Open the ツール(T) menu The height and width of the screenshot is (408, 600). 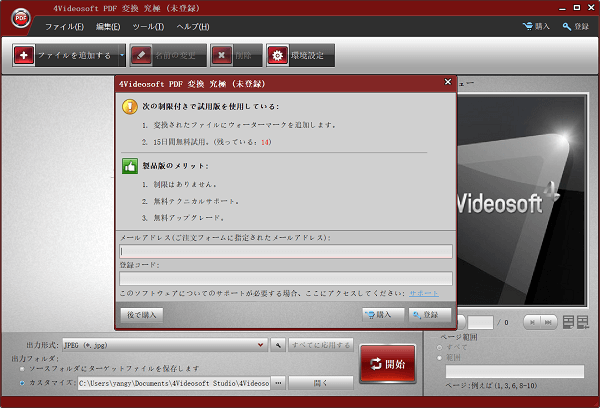click(147, 25)
